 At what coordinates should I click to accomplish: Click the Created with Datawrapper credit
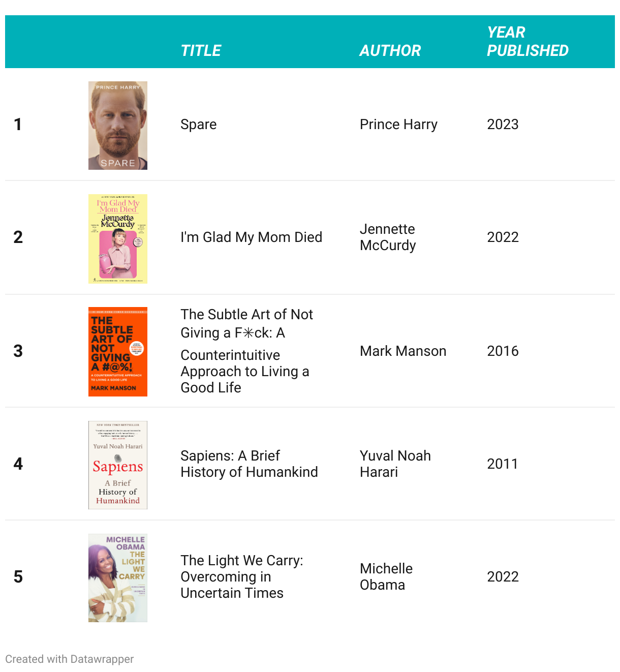pyautogui.click(x=70, y=659)
